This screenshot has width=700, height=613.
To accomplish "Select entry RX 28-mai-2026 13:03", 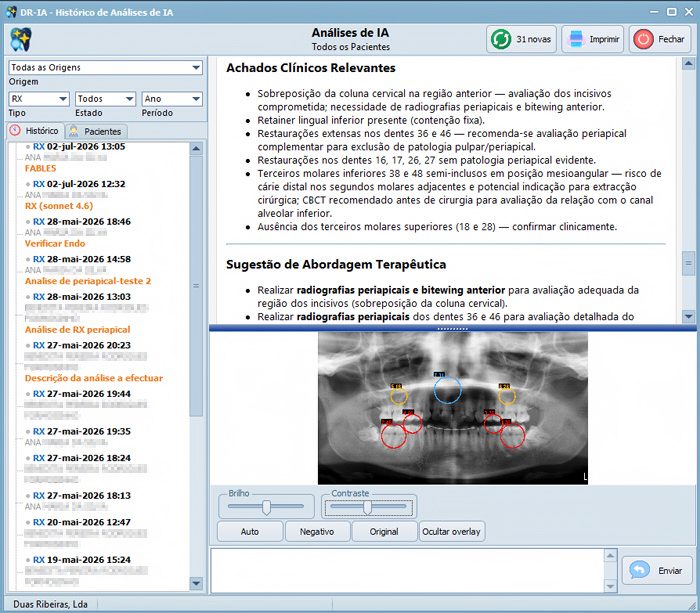I will pos(82,296).
